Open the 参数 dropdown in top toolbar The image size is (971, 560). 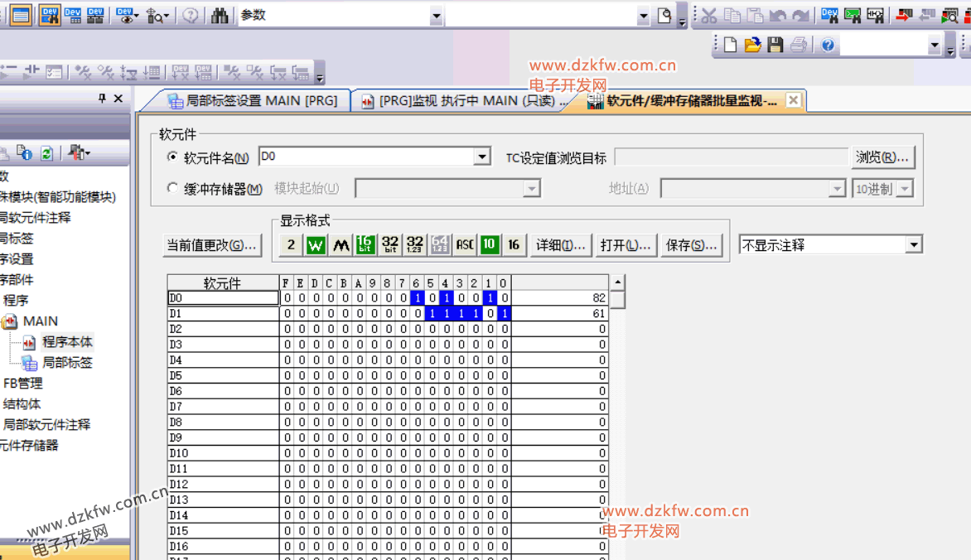pyautogui.click(x=436, y=16)
